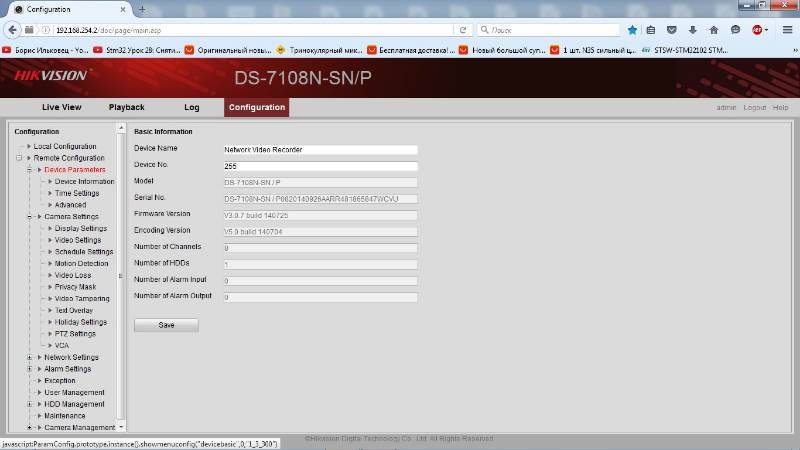Open the Log tab
800x450 pixels.
[x=192, y=107]
